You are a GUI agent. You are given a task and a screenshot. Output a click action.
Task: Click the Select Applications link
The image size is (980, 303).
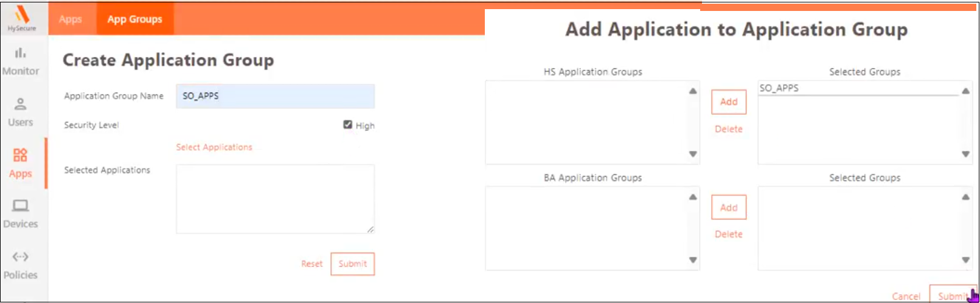pyautogui.click(x=214, y=147)
